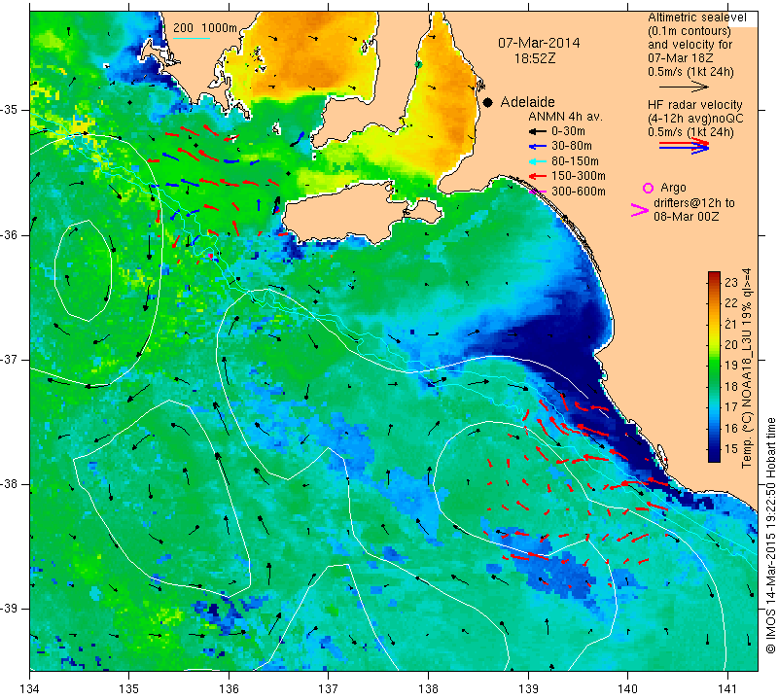
Task: Click the '(0.1m contours)' text
Action: (690, 31)
